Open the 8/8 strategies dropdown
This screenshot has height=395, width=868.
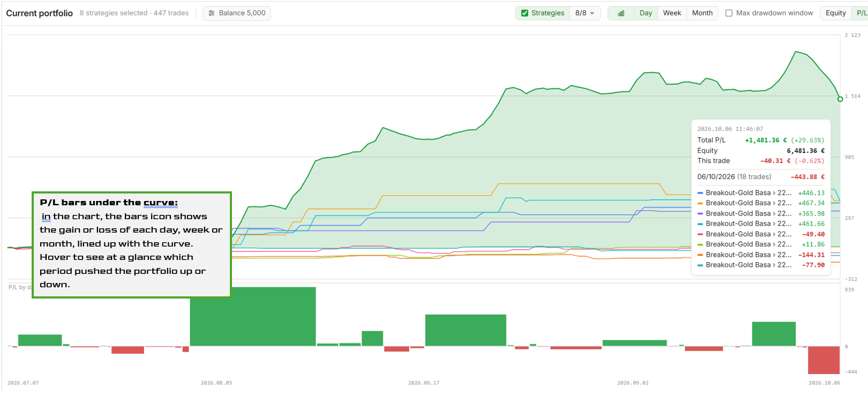pyautogui.click(x=585, y=13)
